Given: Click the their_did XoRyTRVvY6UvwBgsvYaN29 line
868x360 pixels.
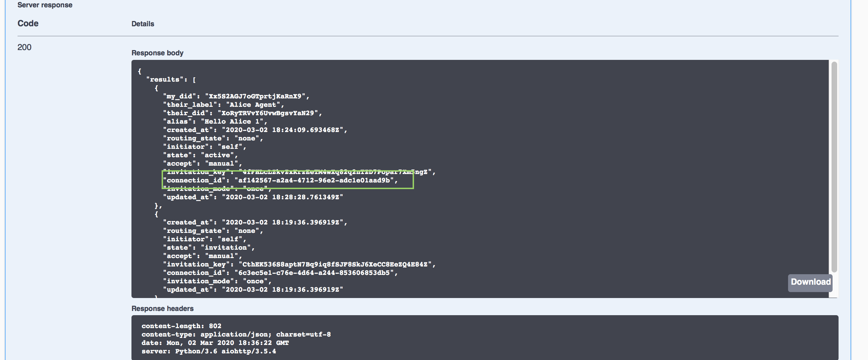Looking at the screenshot, I should [242, 113].
